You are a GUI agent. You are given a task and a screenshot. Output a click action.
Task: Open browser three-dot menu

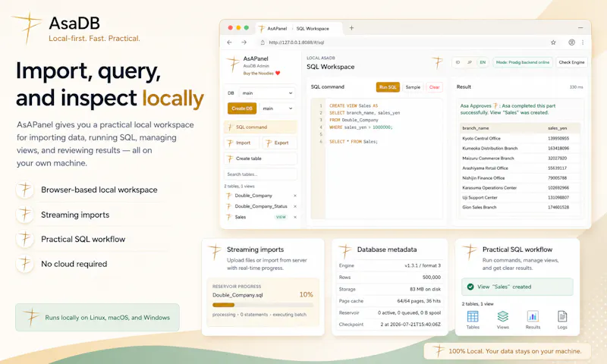click(x=583, y=42)
